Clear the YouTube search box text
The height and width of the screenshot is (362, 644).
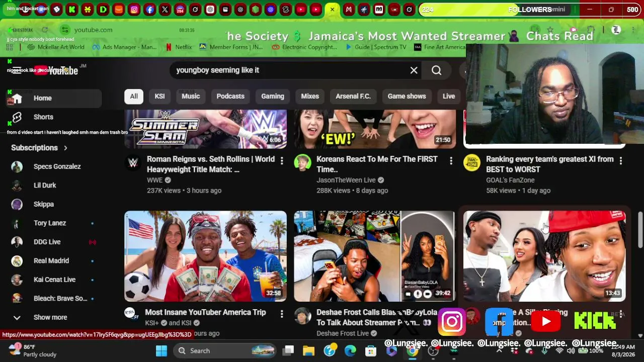click(414, 70)
